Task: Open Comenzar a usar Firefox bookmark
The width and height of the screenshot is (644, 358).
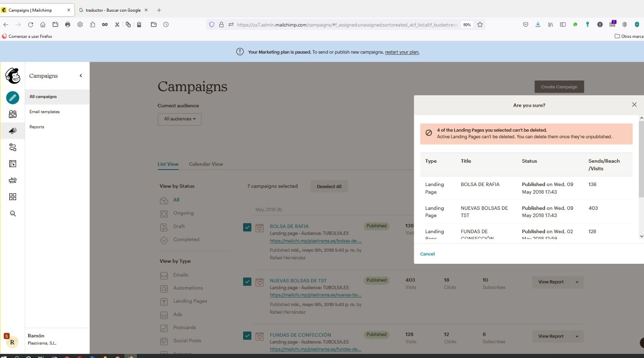Action: click(x=27, y=36)
